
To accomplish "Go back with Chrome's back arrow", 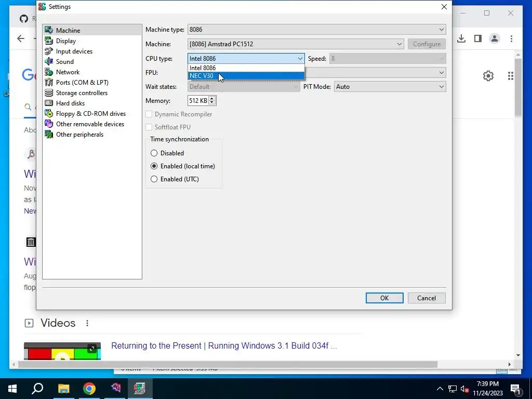I will coord(21,38).
